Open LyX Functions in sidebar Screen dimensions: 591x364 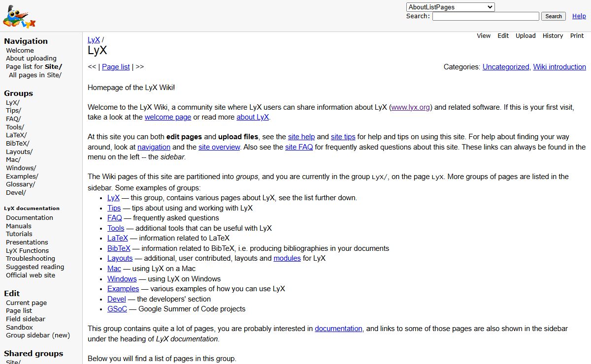[x=27, y=250]
